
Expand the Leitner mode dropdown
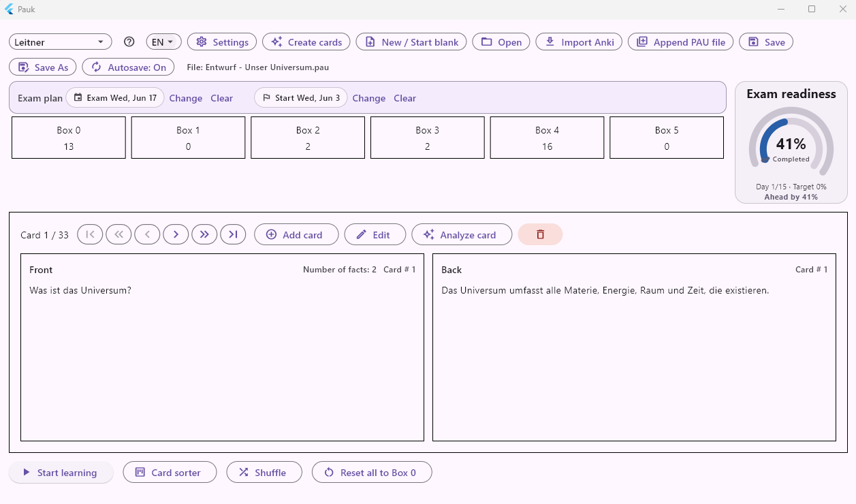click(x=61, y=42)
